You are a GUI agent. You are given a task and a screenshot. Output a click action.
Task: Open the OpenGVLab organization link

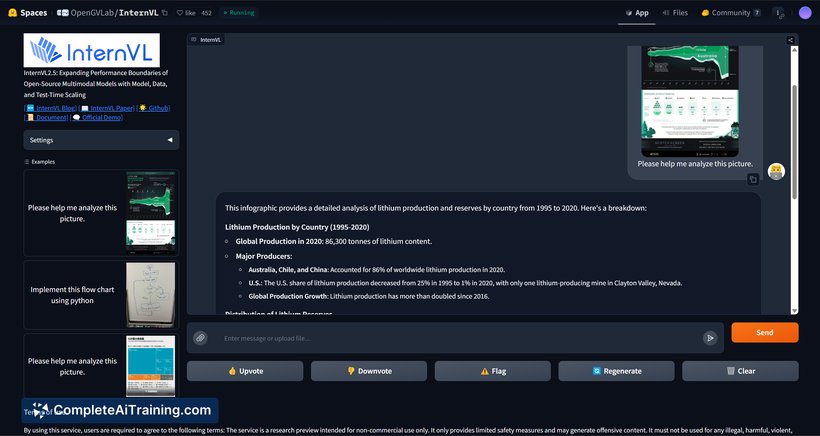[93, 13]
